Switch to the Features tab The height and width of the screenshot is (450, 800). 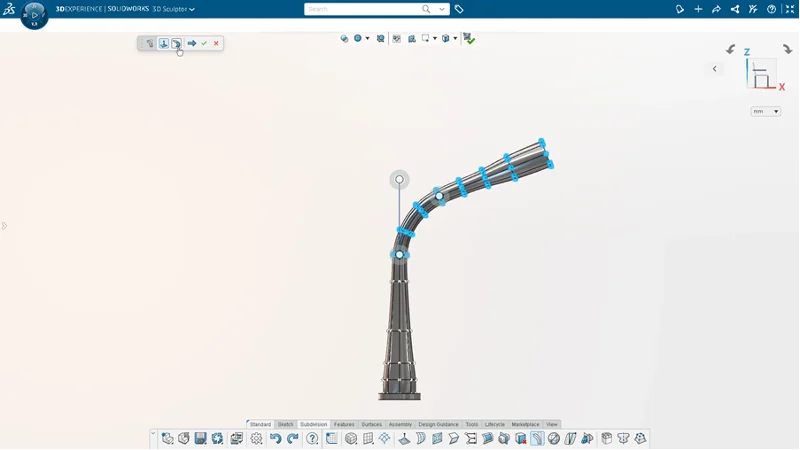(x=344, y=424)
